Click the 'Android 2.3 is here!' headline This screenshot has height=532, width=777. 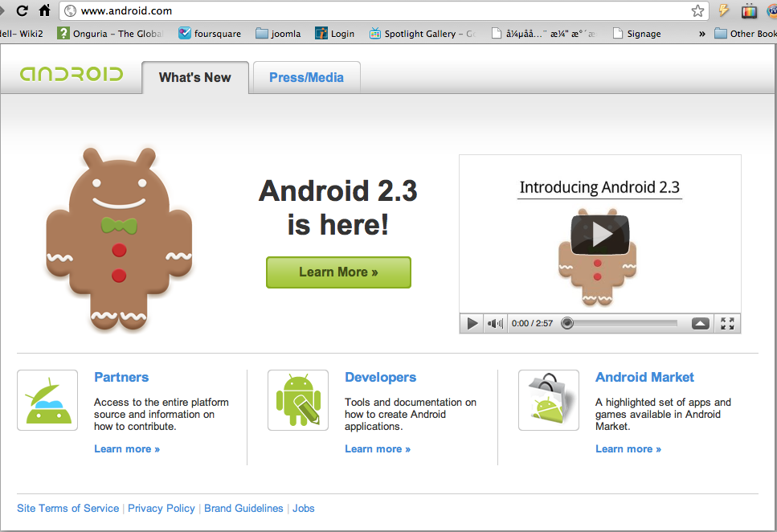pyautogui.click(x=338, y=207)
